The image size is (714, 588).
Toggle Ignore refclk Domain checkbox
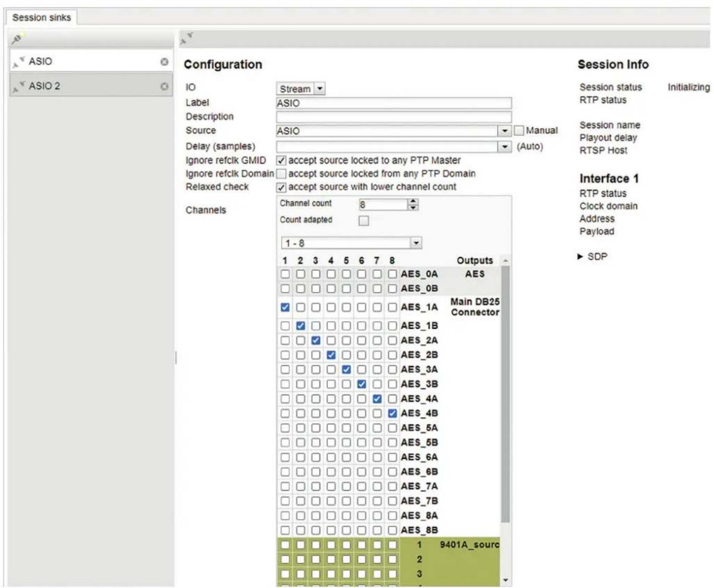pyautogui.click(x=281, y=173)
